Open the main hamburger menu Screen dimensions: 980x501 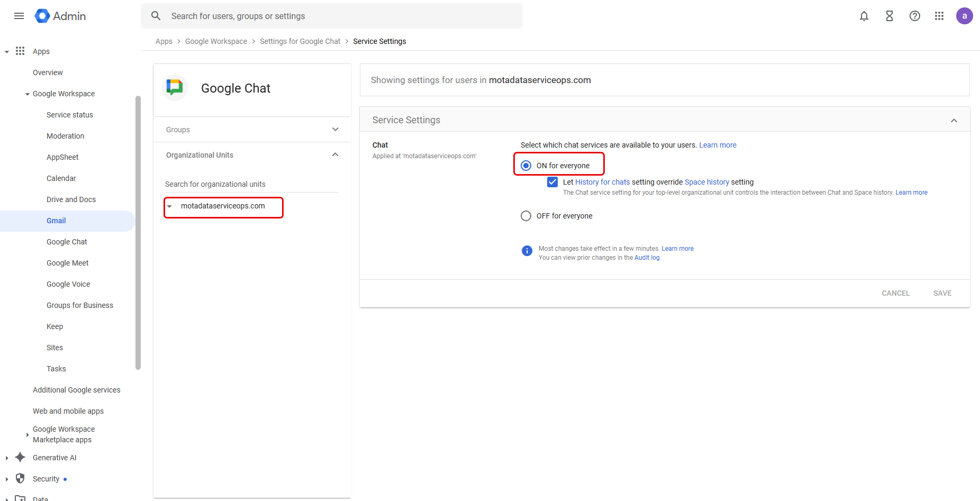point(19,16)
